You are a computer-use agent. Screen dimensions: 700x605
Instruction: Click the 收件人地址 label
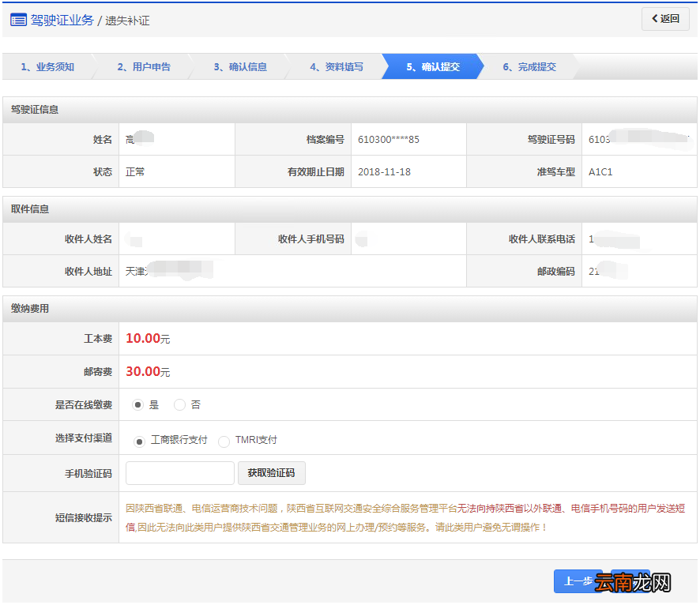click(88, 272)
